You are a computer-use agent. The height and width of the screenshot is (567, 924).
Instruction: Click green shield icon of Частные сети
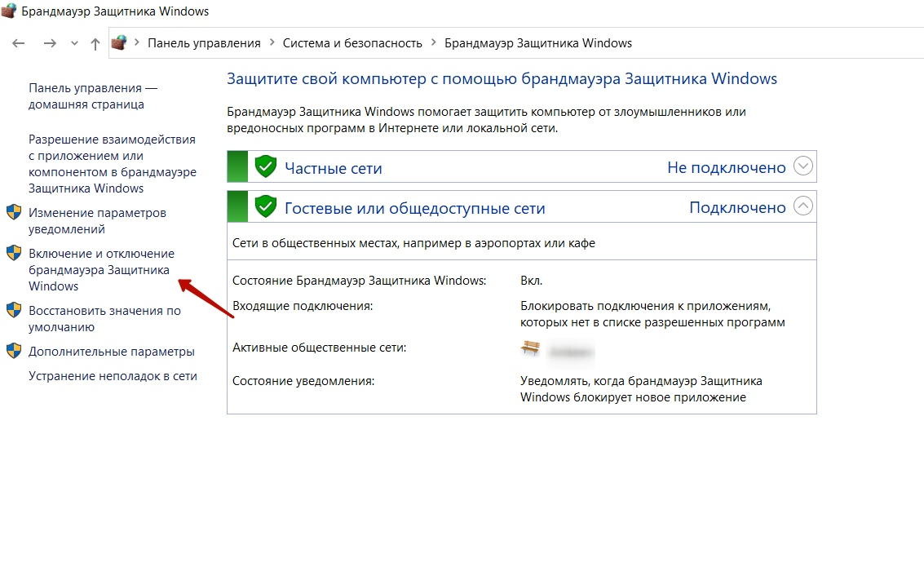pyautogui.click(x=266, y=166)
